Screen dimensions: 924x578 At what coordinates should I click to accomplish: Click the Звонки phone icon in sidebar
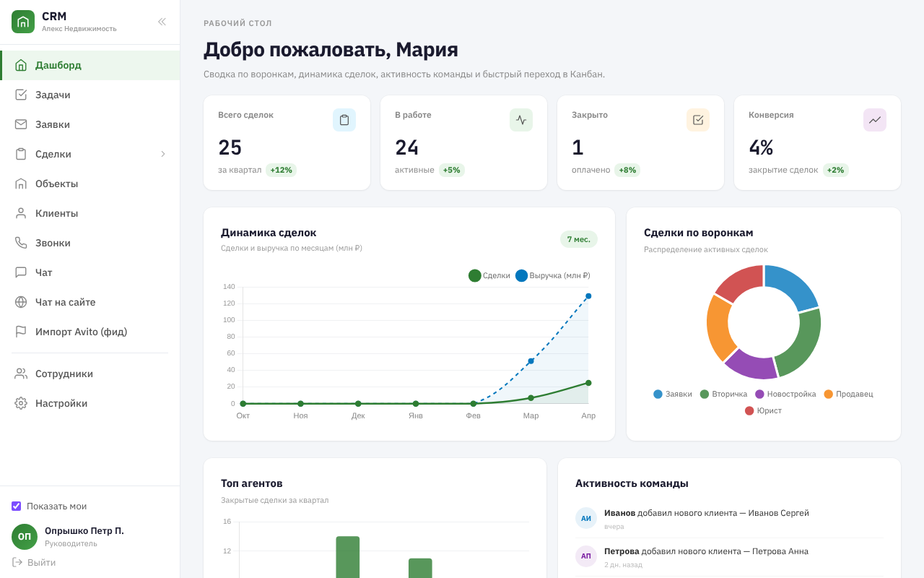21,242
